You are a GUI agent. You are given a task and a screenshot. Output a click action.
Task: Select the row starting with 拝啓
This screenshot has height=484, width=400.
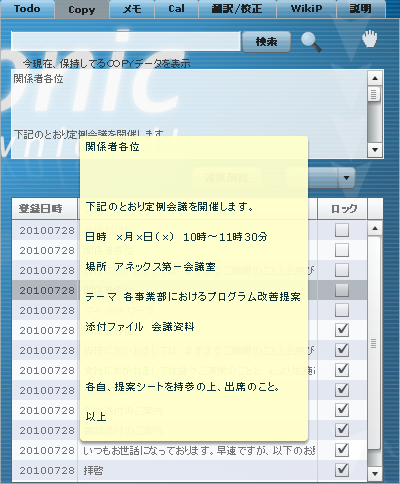[189, 470]
